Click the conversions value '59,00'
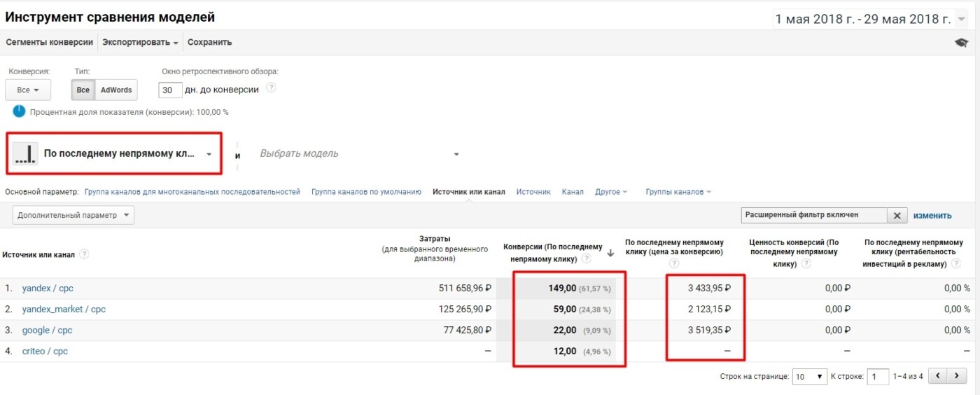Screen dimensions: 980x395 tap(564, 309)
